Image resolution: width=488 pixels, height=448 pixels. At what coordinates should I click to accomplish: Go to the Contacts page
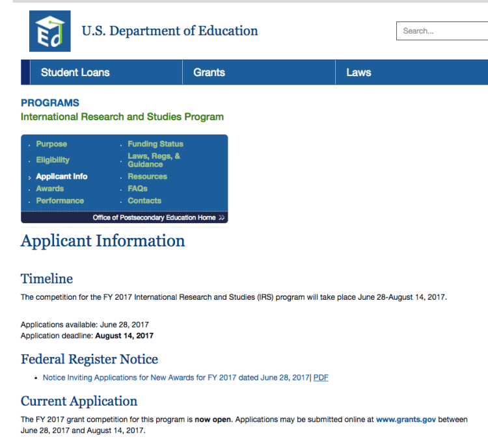click(x=144, y=201)
